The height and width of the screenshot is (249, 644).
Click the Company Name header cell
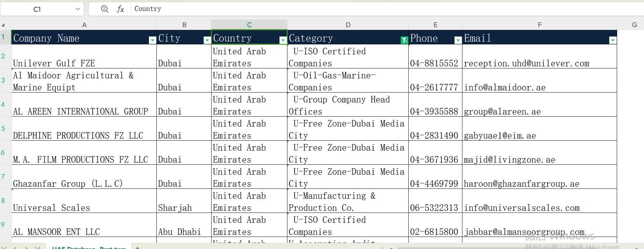click(84, 37)
